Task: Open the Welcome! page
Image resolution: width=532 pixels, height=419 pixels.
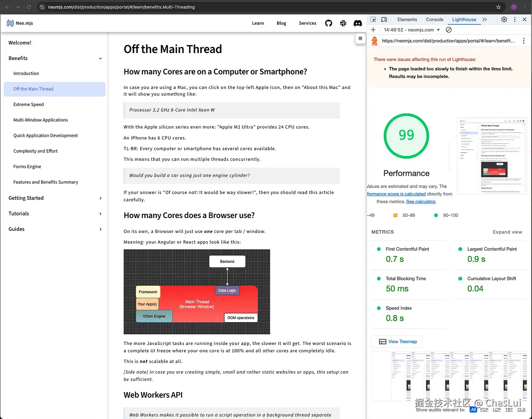Action: (x=55, y=43)
